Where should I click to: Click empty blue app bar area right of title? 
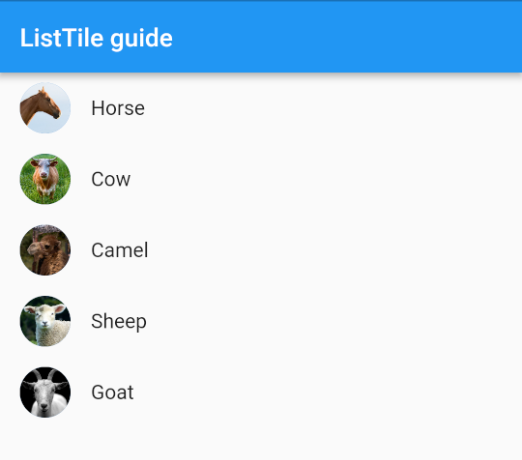click(x=347, y=38)
